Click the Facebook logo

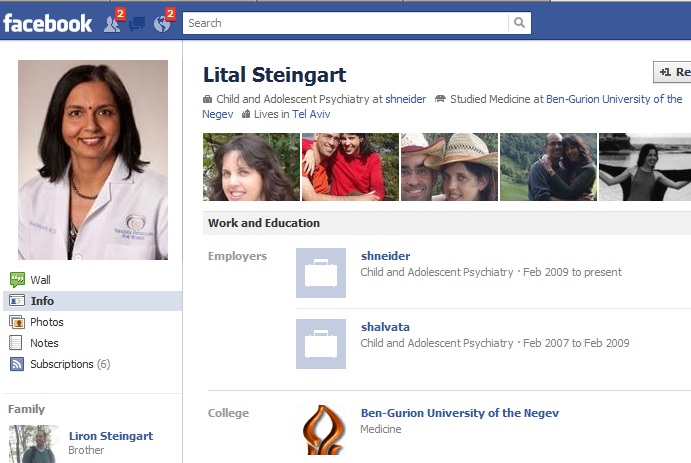(x=48, y=23)
